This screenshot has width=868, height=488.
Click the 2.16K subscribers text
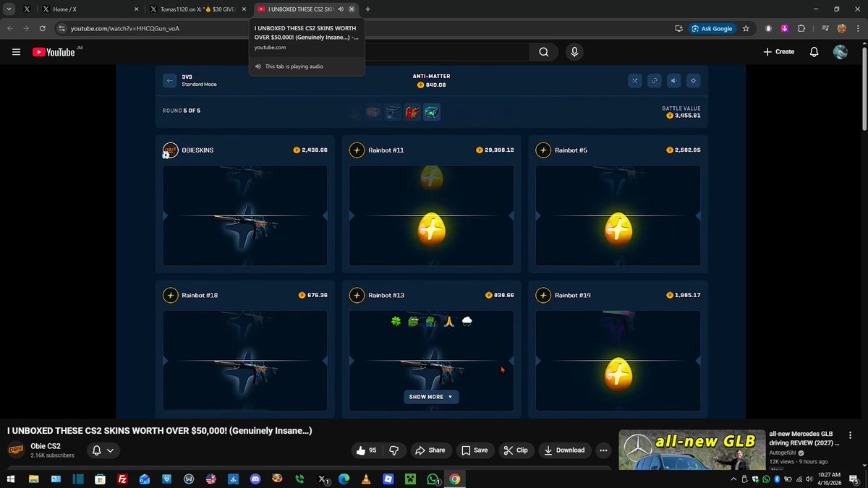tap(52, 455)
